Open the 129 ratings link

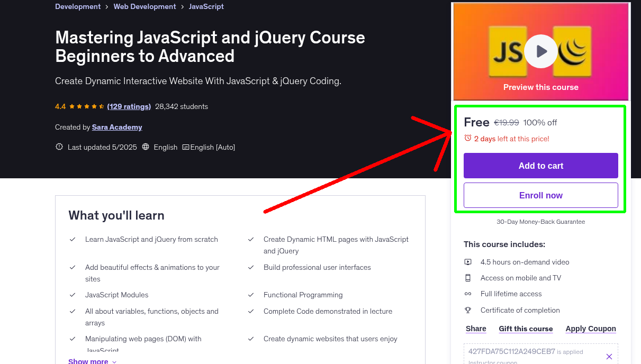click(x=129, y=106)
